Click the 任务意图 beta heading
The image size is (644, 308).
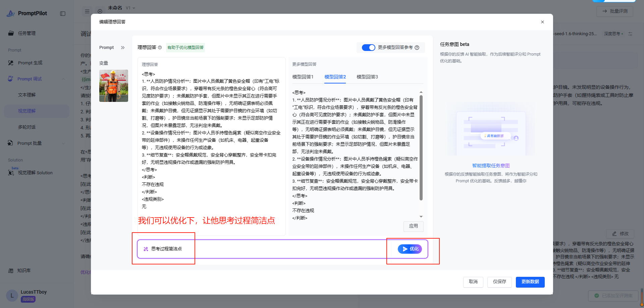(454, 44)
